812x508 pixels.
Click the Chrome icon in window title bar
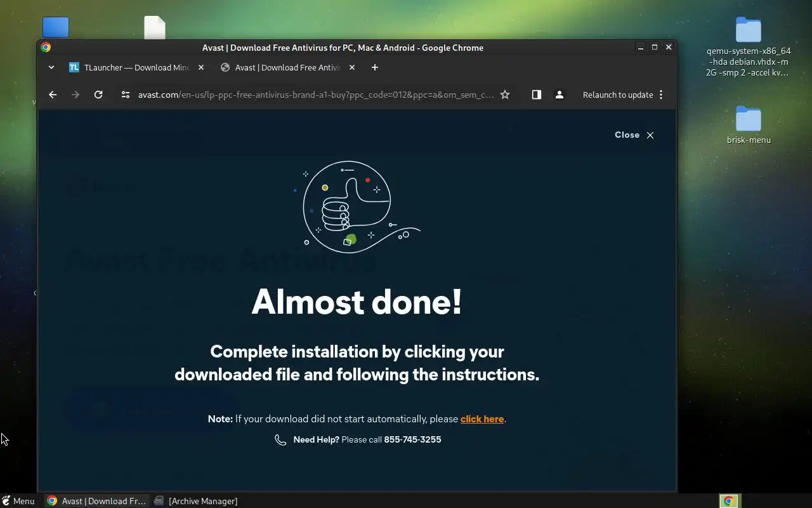(x=46, y=47)
